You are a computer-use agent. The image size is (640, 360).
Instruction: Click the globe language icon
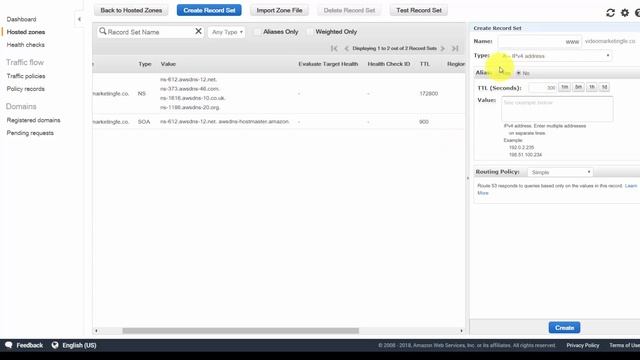click(x=55, y=345)
